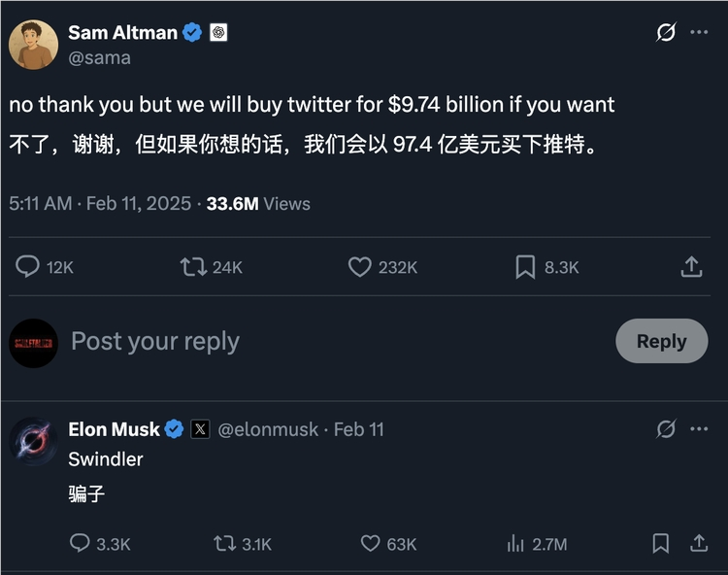The width and height of the screenshot is (728, 575).
Task: Click reply icon on Sam Altman's tweet
Action: tap(27, 266)
